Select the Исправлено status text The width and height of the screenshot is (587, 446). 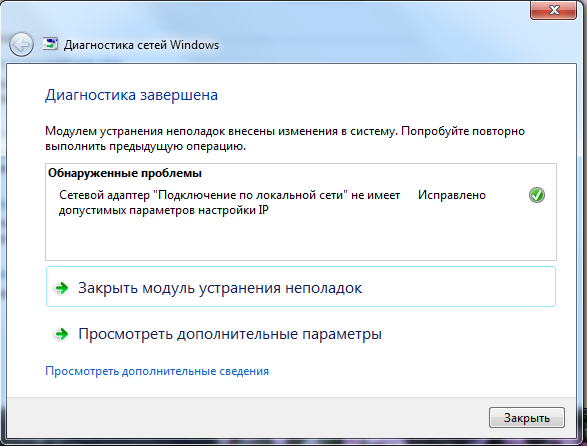point(451,195)
